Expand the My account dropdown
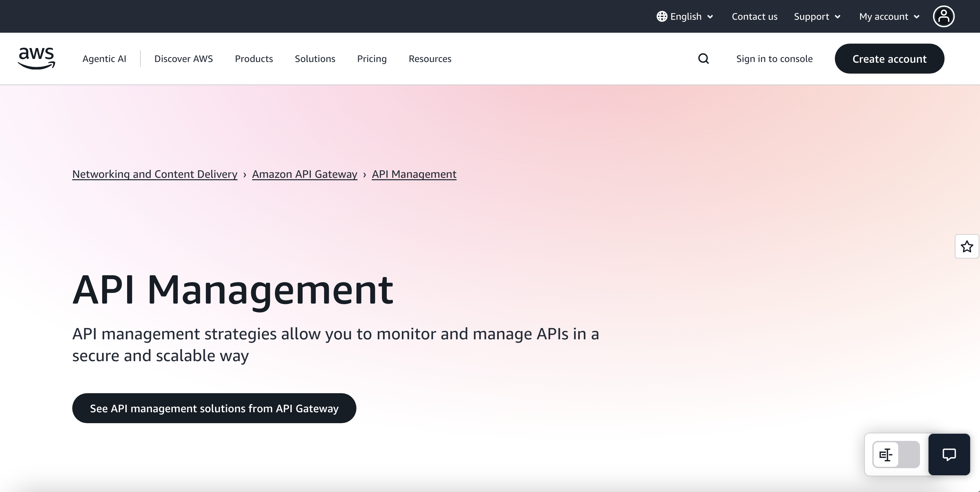The image size is (980, 492). point(889,16)
